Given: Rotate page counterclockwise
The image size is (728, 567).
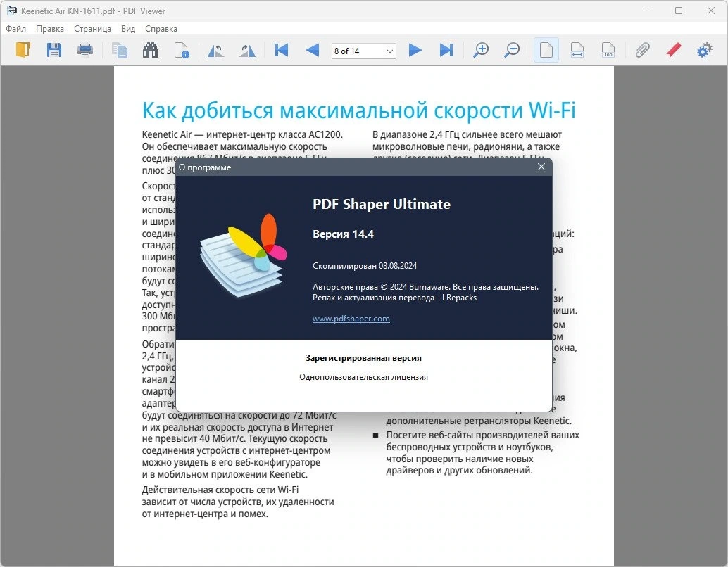Looking at the screenshot, I should (215, 50).
